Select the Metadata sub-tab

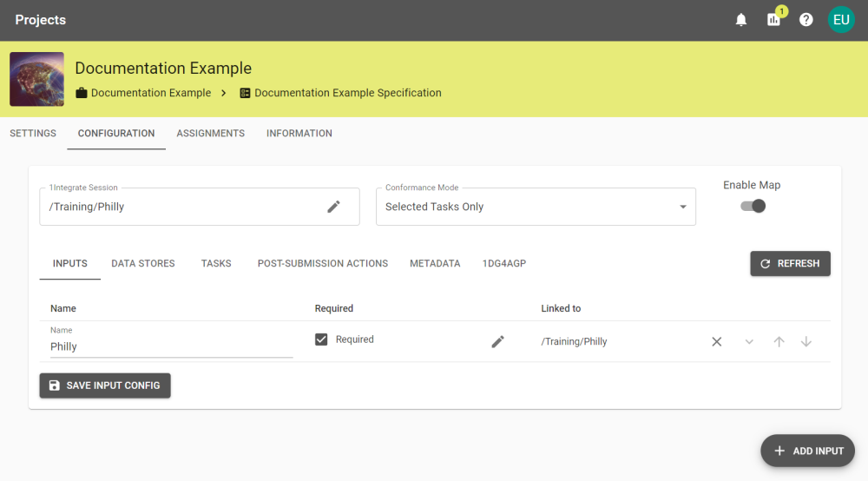(x=435, y=263)
